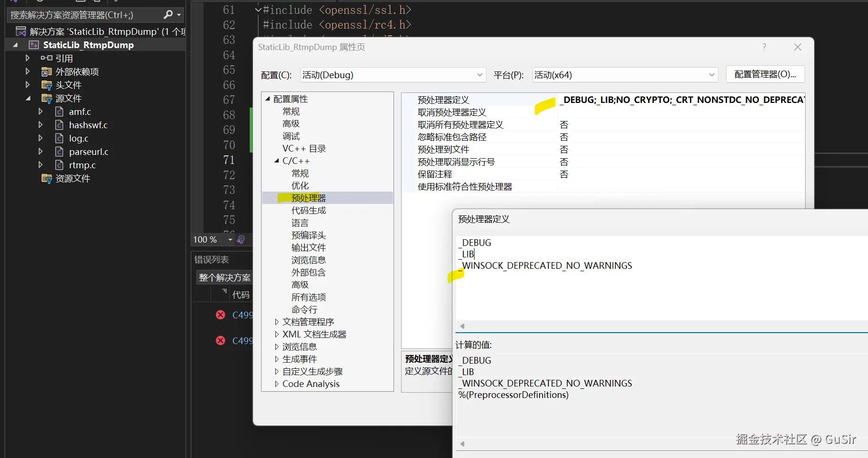Open the 配置管理器(O)... button
This screenshot has height=458, width=868.
[x=766, y=74]
